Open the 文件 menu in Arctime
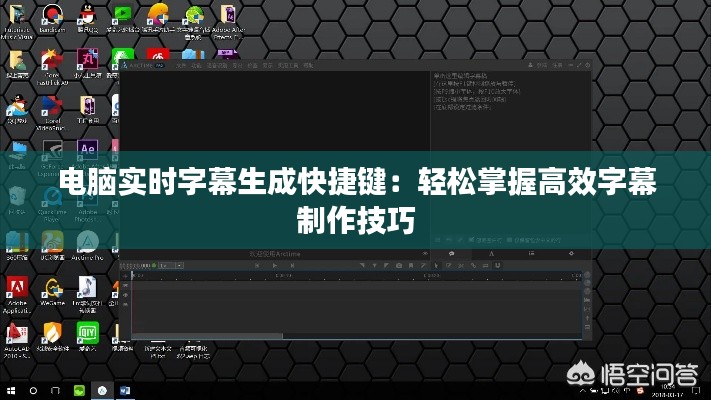Image resolution: width=711 pixels, height=400 pixels. pos(181,64)
